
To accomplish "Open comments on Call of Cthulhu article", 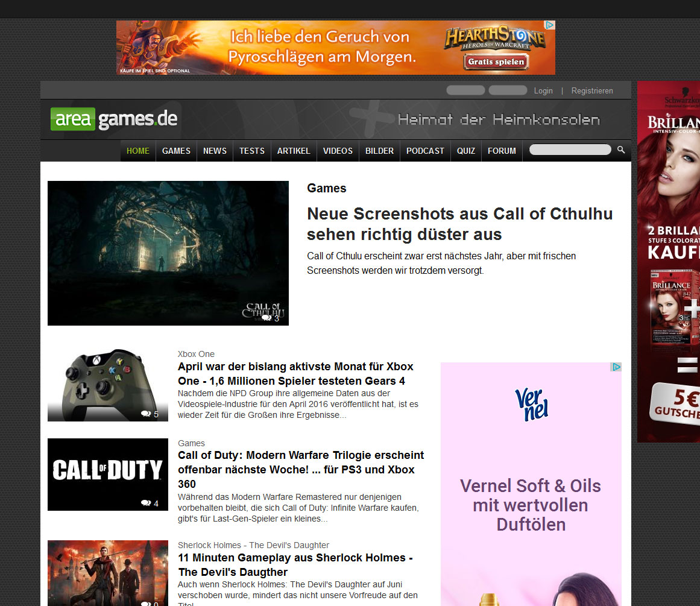I will click(x=271, y=318).
